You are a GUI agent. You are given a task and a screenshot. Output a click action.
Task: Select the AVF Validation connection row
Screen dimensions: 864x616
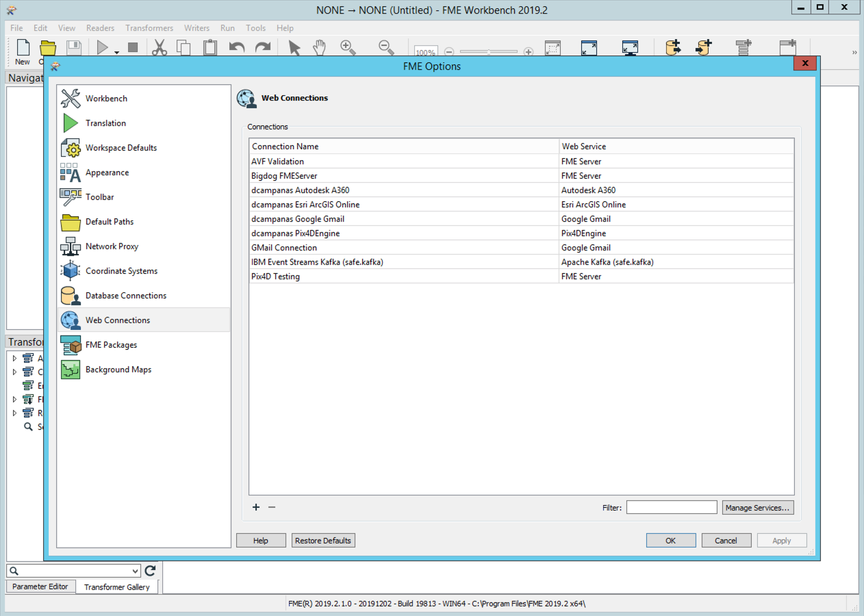522,162
